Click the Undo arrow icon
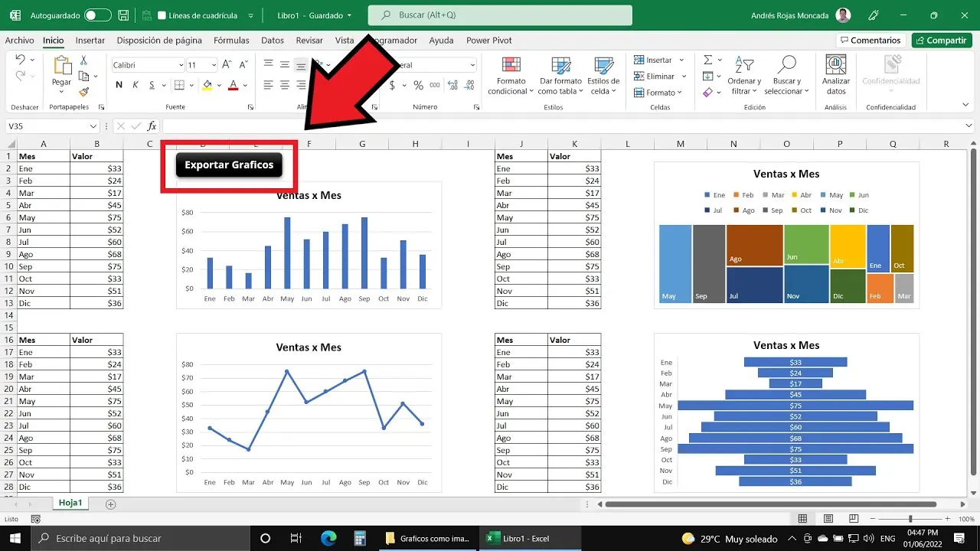The width and height of the screenshot is (980, 551). (x=21, y=60)
